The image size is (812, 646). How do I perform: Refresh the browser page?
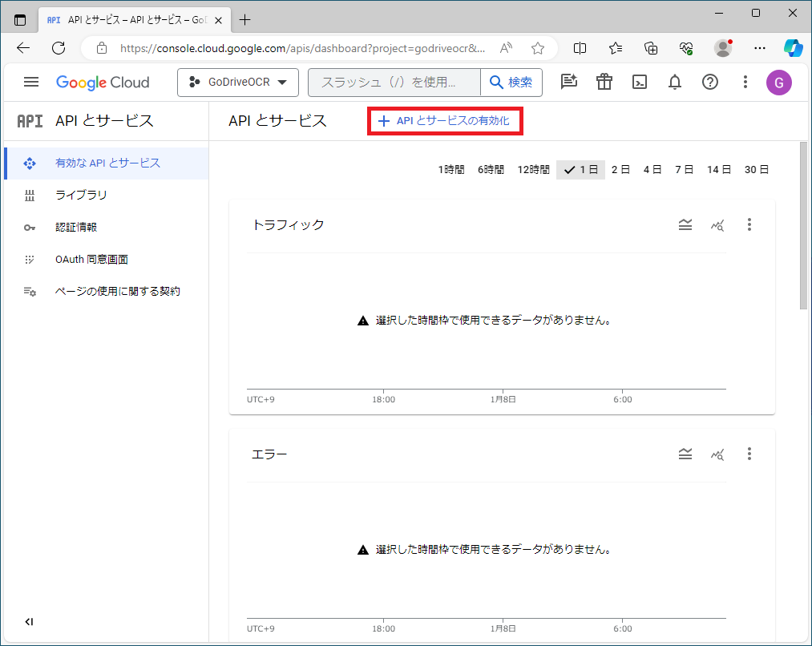(59, 48)
